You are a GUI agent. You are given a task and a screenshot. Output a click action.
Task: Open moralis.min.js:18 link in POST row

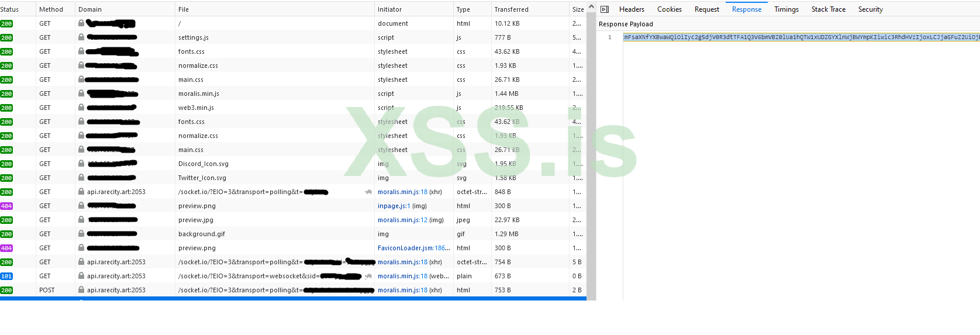pos(402,290)
